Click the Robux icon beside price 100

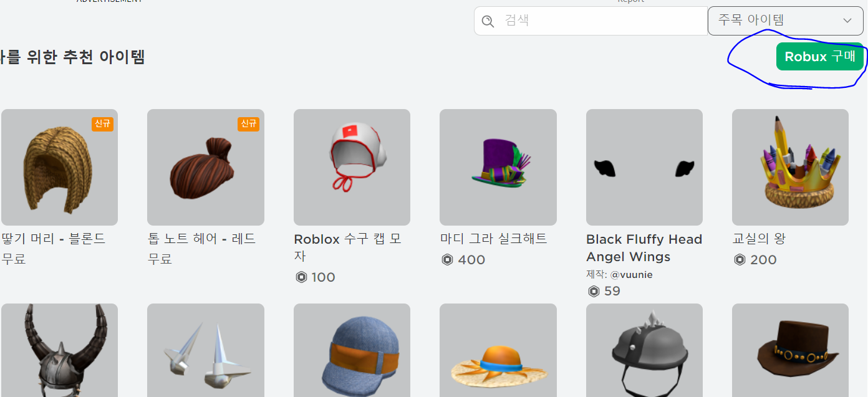click(301, 277)
